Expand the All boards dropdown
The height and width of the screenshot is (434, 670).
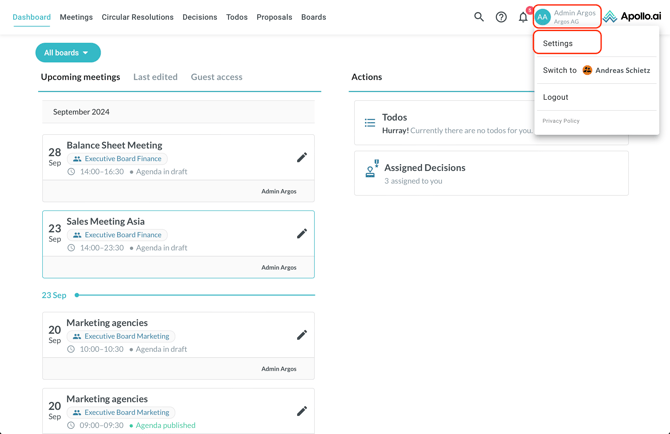click(68, 53)
